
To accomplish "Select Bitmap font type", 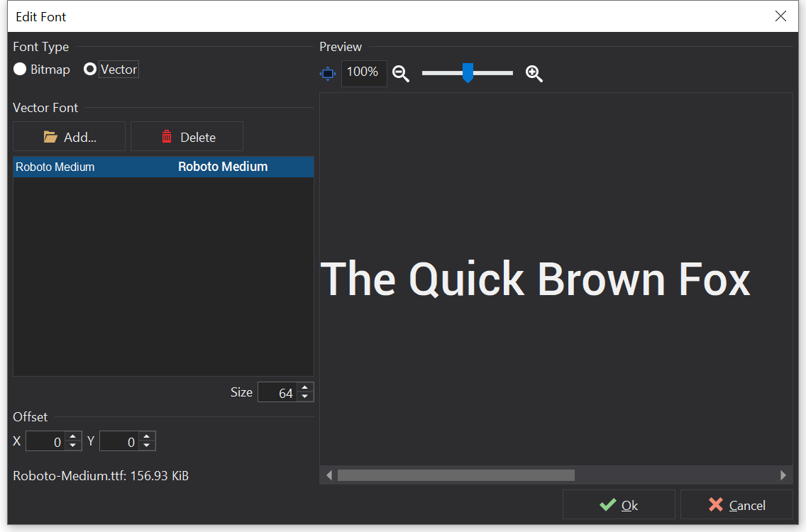I will pyautogui.click(x=21, y=70).
